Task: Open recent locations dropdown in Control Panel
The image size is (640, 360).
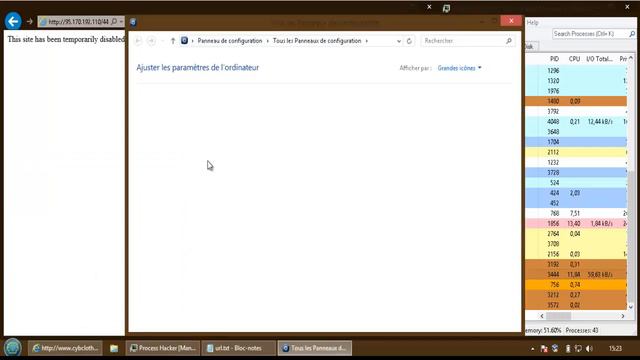Action: (x=162, y=41)
